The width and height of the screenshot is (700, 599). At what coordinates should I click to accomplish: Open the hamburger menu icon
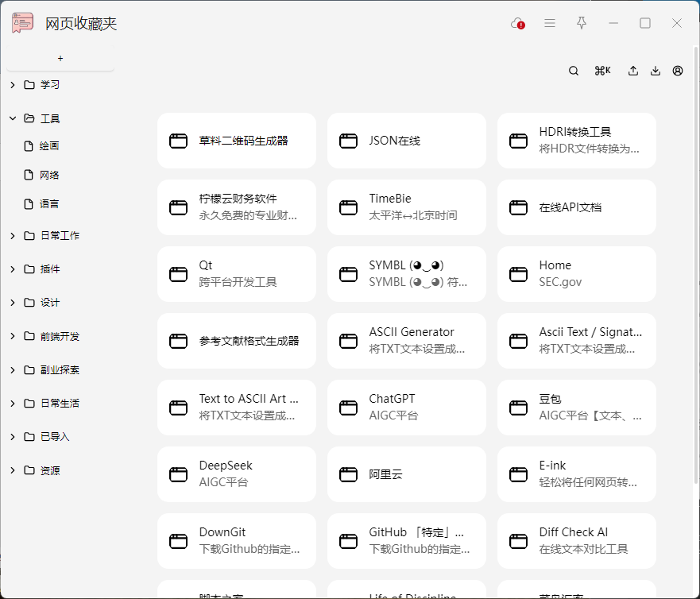point(550,23)
